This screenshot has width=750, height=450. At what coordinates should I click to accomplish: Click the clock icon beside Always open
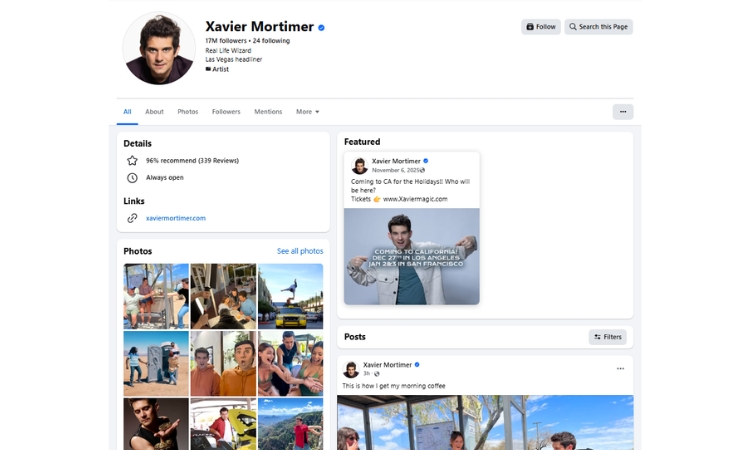coord(132,178)
